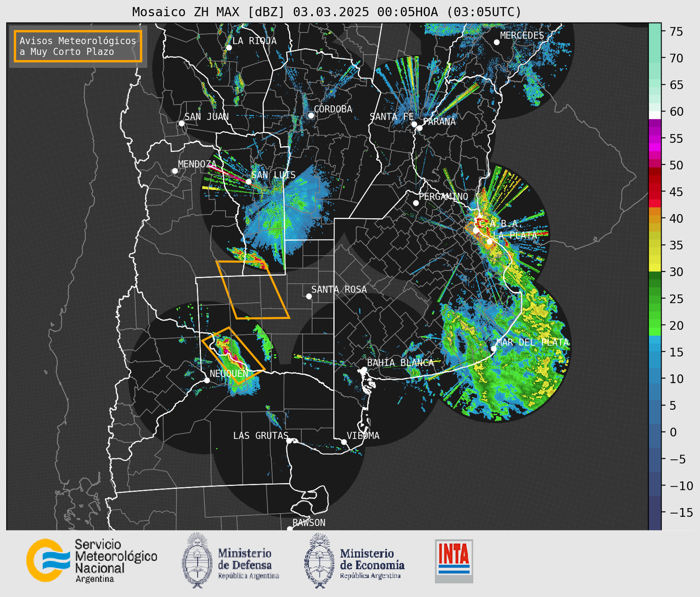700x597 pixels.
Task: Click the SANTA FE city marker dot
Action: point(414,124)
